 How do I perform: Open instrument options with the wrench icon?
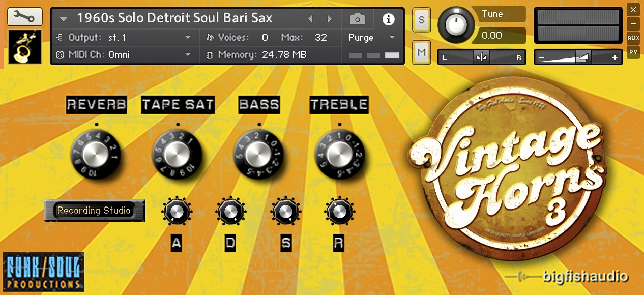click(x=24, y=17)
